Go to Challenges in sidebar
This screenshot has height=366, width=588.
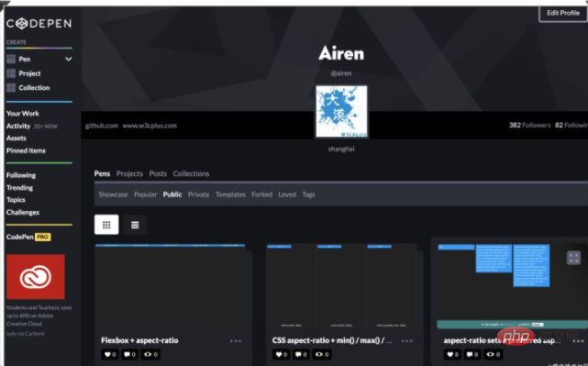coord(23,212)
